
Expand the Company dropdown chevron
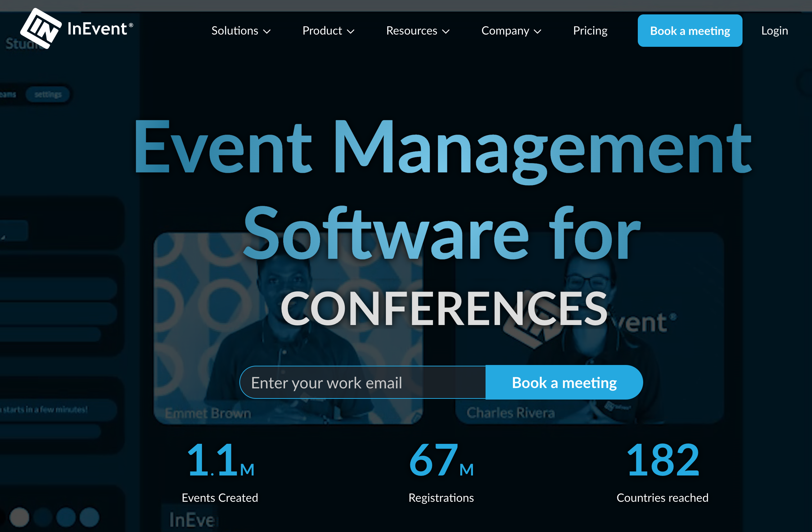pos(538,32)
